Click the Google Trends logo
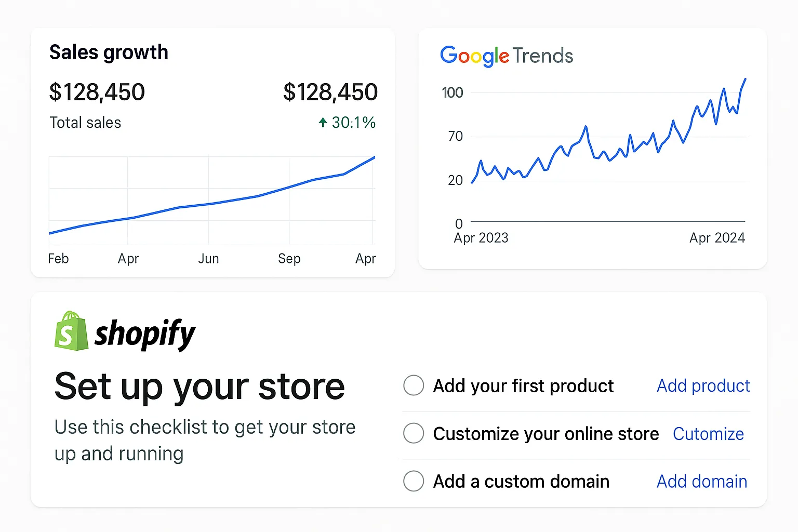The height and width of the screenshot is (532, 798). 506,56
